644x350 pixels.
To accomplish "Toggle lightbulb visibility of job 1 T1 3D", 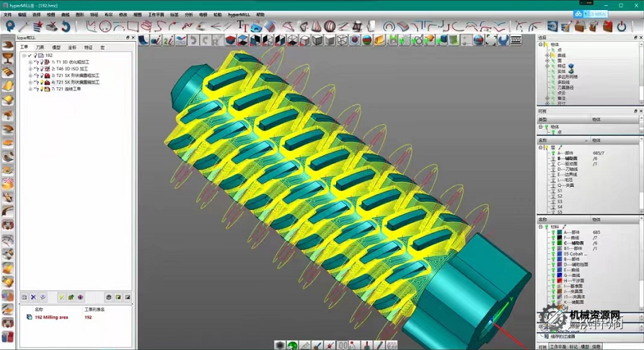I will click(x=40, y=63).
